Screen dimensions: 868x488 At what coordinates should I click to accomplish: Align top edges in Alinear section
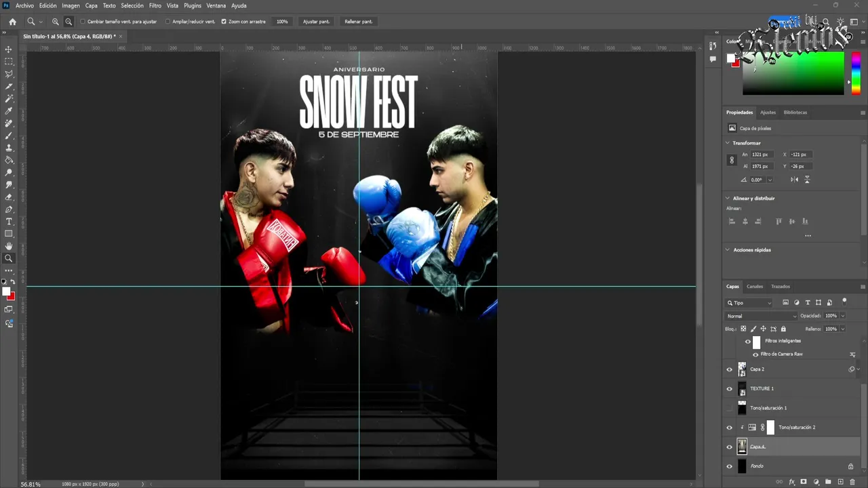point(778,221)
